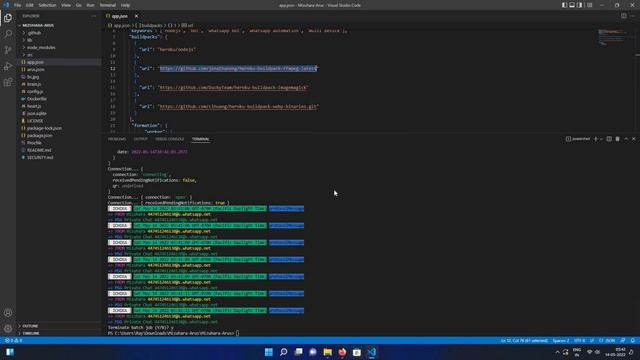The image size is (640, 360).
Task: Open the View menu
Action: [66, 5]
